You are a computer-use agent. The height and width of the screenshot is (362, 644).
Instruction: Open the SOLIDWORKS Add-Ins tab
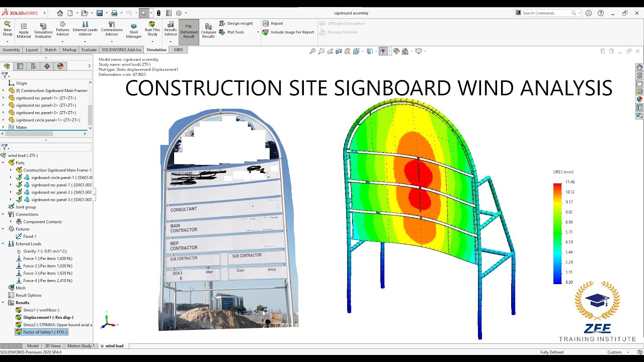point(121,50)
